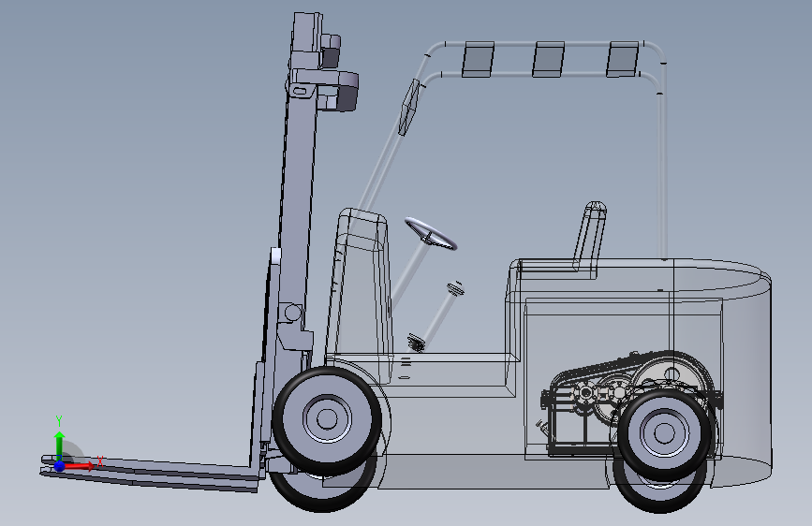Screen dimensions: 812x526
Task: Select the near-side rear wheel hub
Action: pyautogui.click(x=664, y=432)
